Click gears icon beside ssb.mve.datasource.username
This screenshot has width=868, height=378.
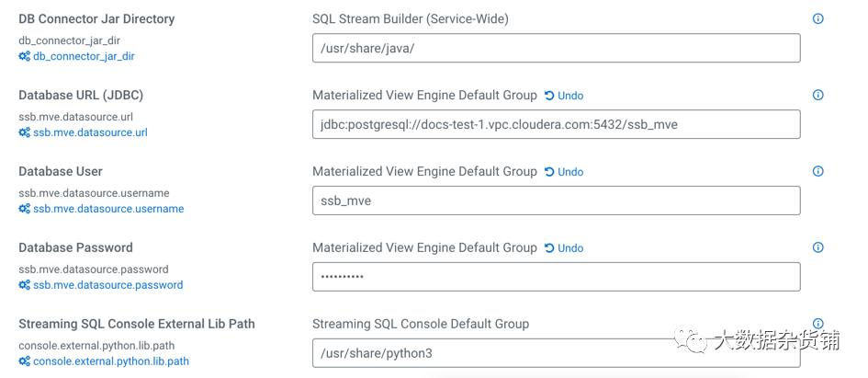click(25, 209)
